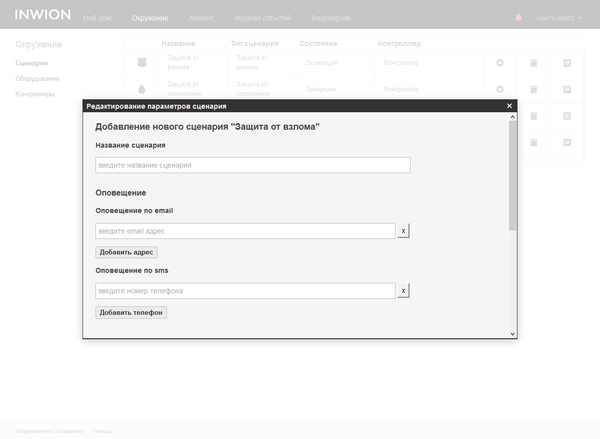Viewport: 600px width, 439px height.
Task: Remove the phone number entry with x
Action: [x=403, y=290]
